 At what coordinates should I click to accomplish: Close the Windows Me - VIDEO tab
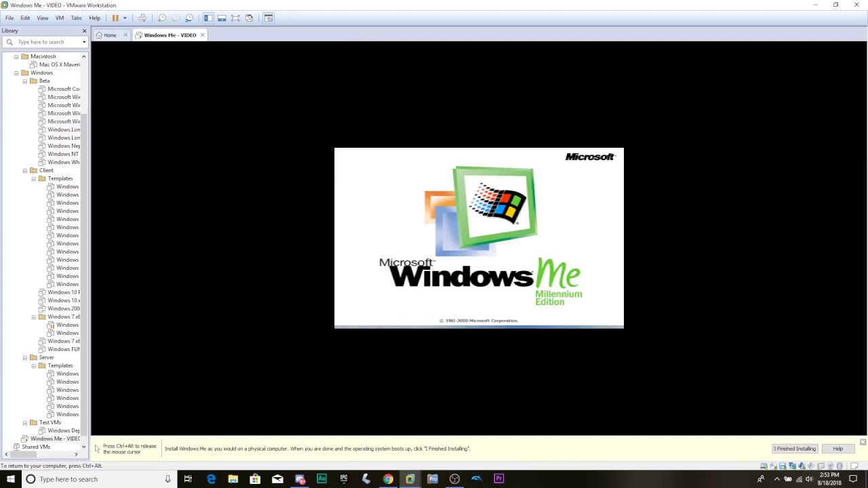(x=202, y=35)
